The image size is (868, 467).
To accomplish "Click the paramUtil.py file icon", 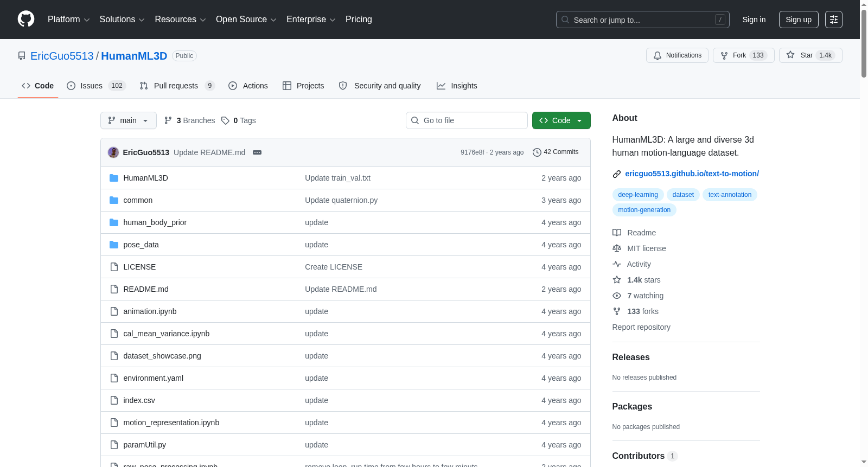I will pyautogui.click(x=114, y=445).
